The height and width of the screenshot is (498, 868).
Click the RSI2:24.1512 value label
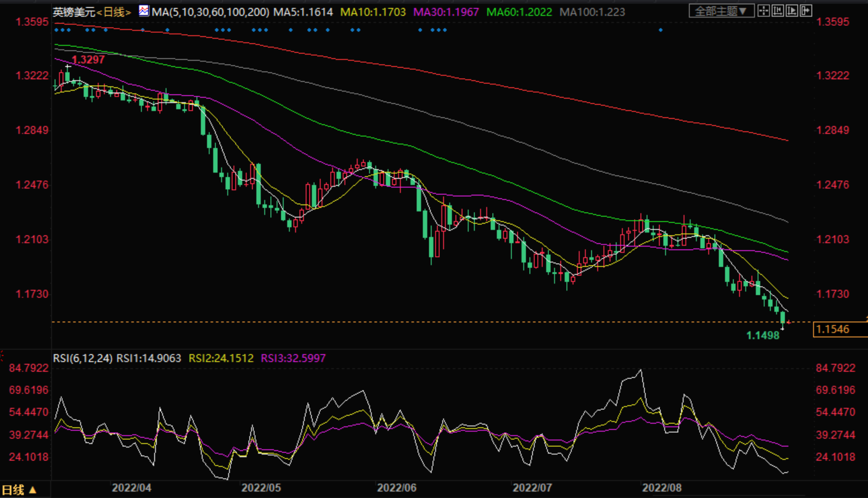pyautogui.click(x=221, y=358)
